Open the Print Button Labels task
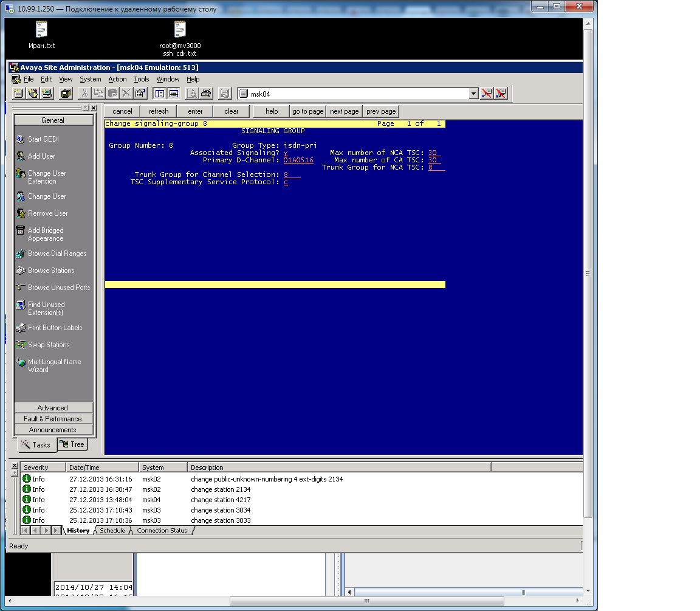700x611 pixels. pos(49,327)
